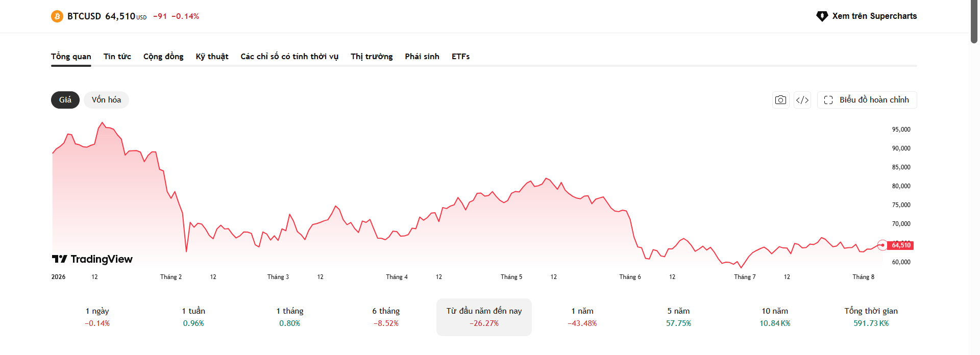Select Tổng thời gian range
The image size is (980, 355).
[x=871, y=317]
